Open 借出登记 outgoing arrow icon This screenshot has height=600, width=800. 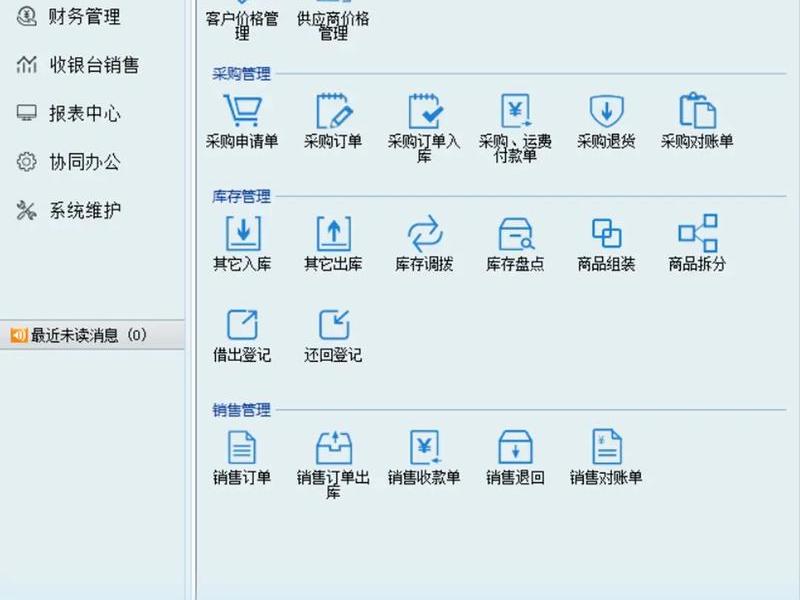click(x=242, y=324)
